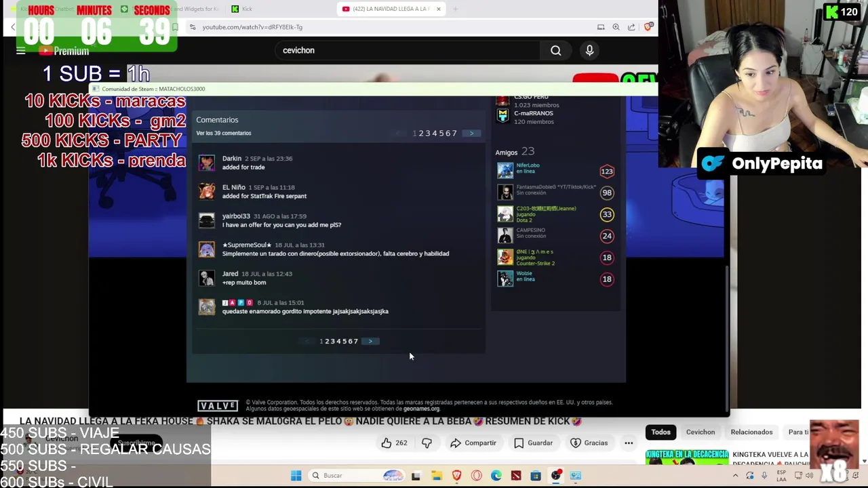Click the VALVE logo in footer
This screenshot has width=868, height=488.
coord(218,405)
